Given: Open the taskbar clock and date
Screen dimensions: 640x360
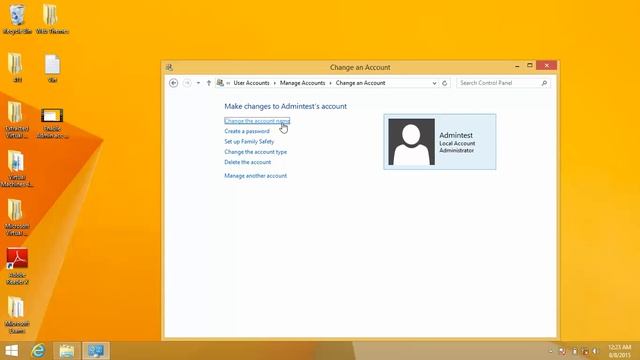Looking at the screenshot, I should pos(620,351).
